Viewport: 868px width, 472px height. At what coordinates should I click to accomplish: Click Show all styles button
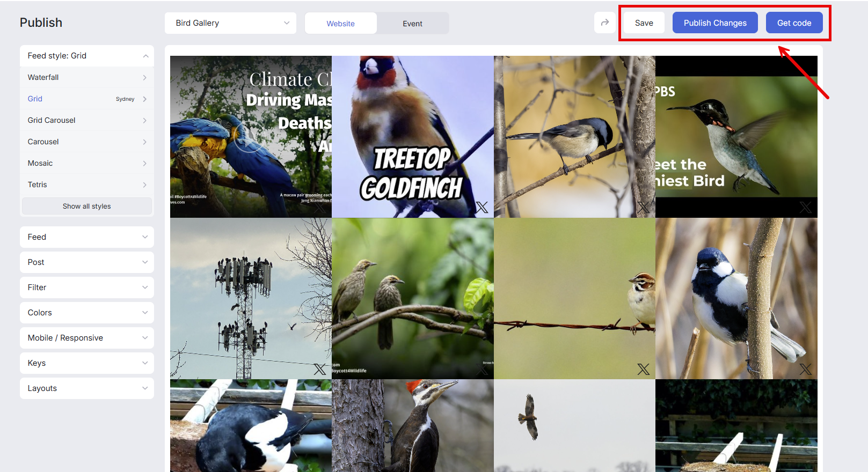tap(87, 206)
